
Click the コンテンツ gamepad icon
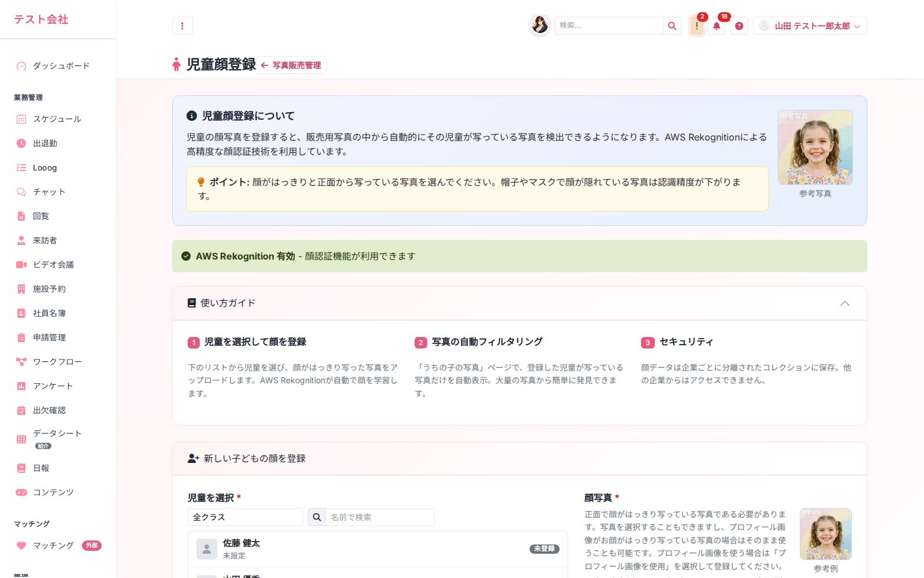pos(21,492)
